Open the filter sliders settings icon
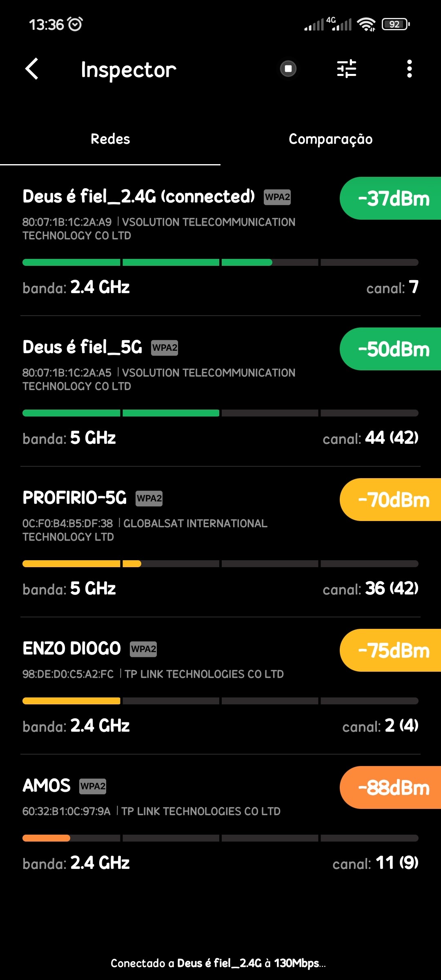Screen dimensions: 441x980 (347, 69)
